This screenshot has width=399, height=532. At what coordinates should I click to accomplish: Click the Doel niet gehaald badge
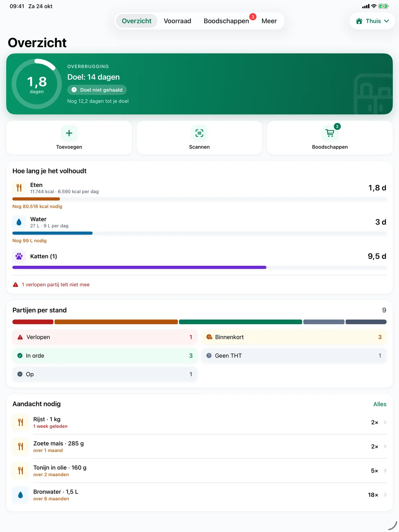tap(97, 90)
